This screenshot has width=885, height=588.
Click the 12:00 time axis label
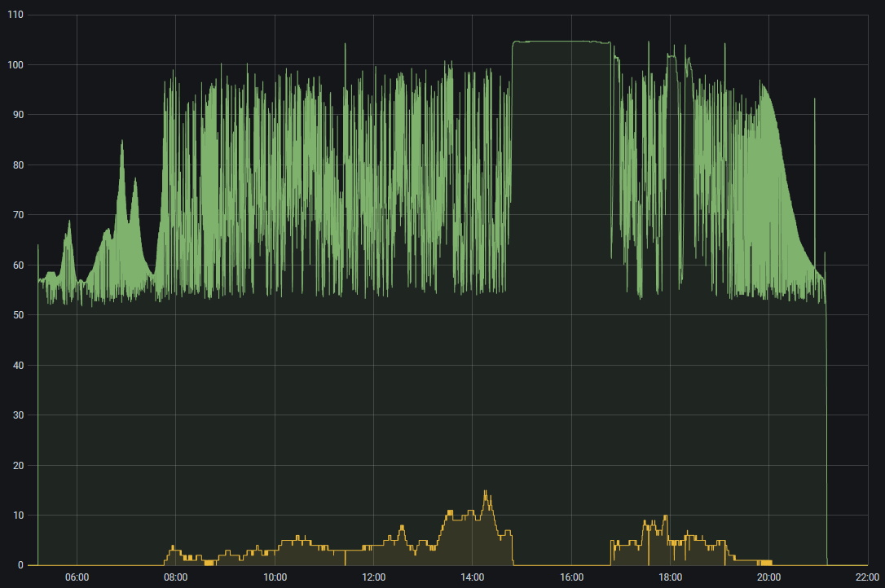373,577
